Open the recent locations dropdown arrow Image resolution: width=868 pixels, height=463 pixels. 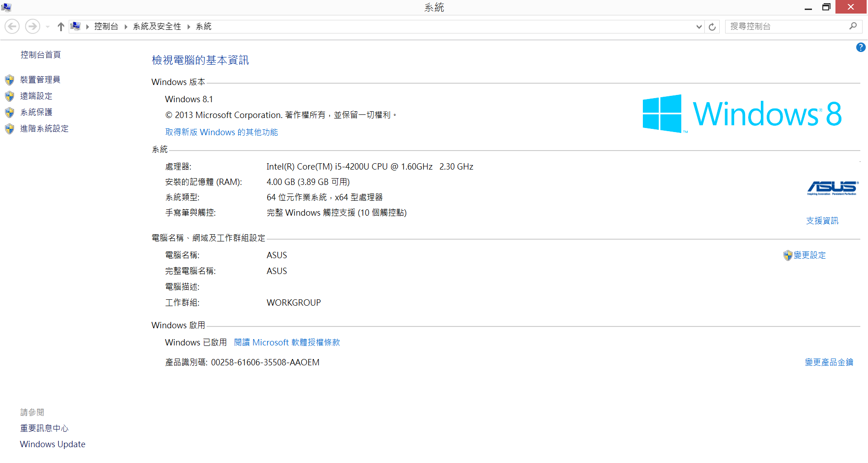click(47, 27)
